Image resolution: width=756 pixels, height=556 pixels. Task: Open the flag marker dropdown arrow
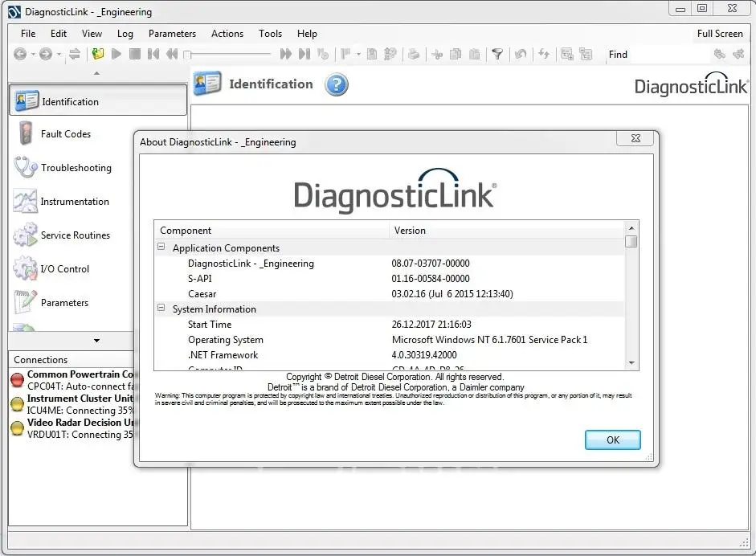(358, 55)
